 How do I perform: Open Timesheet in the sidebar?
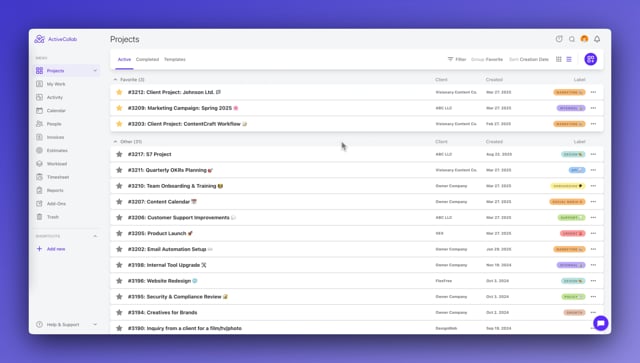[58, 177]
